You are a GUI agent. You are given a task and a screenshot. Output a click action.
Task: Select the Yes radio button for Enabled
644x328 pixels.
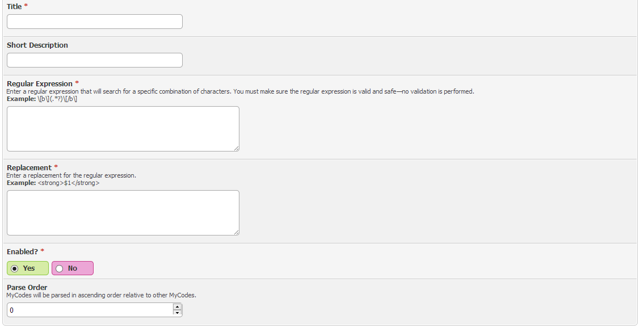point(15,268)
